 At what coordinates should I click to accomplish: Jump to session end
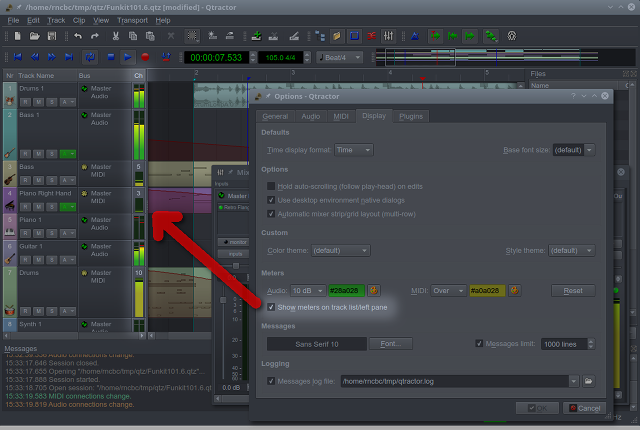[69, 57]
